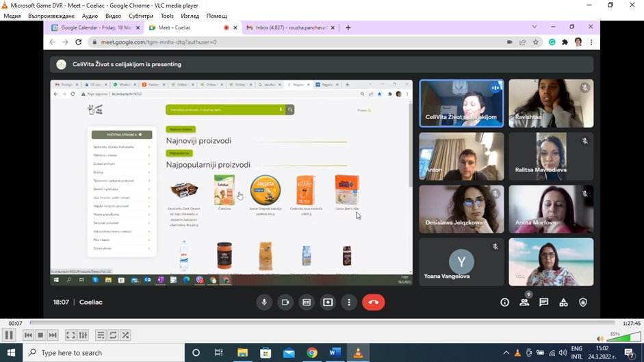Viewport: 644px width, 362px height.
Task: Open Windows Start menu
Action: coord(11,352)
